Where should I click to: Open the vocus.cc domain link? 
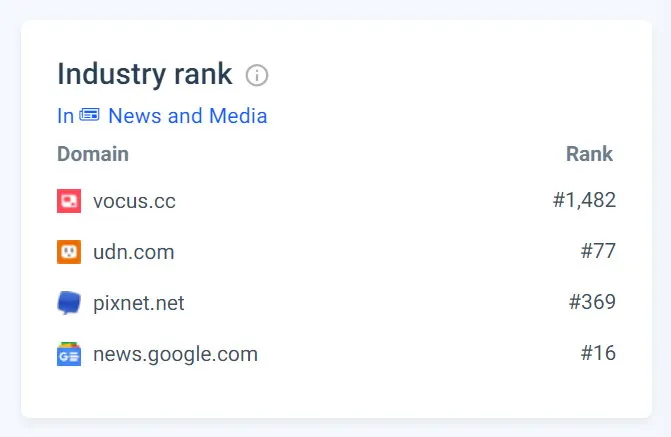click(134, 201)
